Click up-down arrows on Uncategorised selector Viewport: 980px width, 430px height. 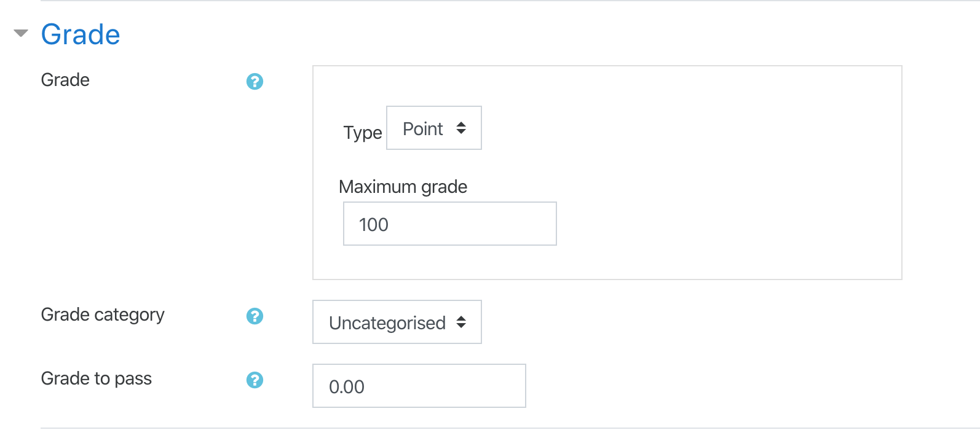tap(461, 322)
